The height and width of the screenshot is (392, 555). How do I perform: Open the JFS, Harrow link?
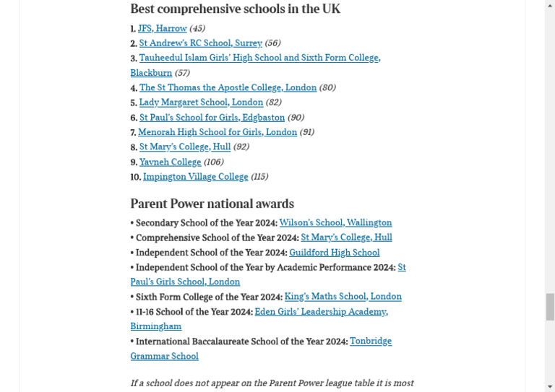(x=162, y=28)
